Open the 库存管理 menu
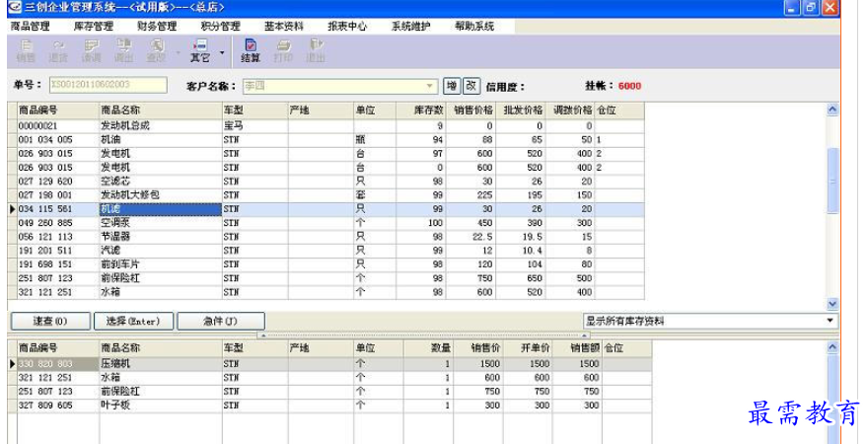Image resolution: width=868 pixels, height=444 pixels. (94, 26)
